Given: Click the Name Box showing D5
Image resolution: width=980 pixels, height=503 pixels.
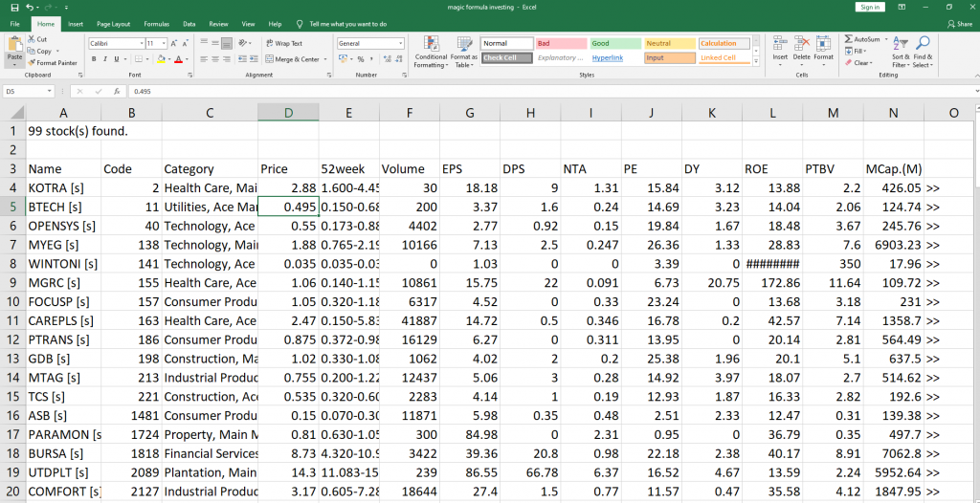Looking at the screenshot, I should [x=29, y=91].
